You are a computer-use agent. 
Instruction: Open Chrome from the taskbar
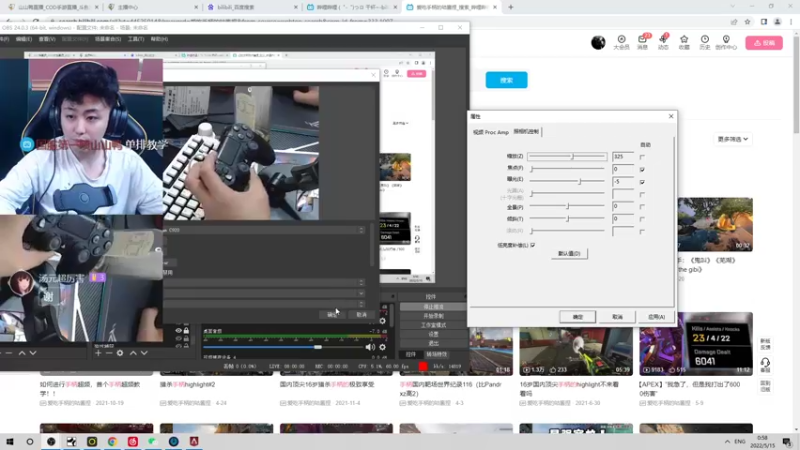112,441
